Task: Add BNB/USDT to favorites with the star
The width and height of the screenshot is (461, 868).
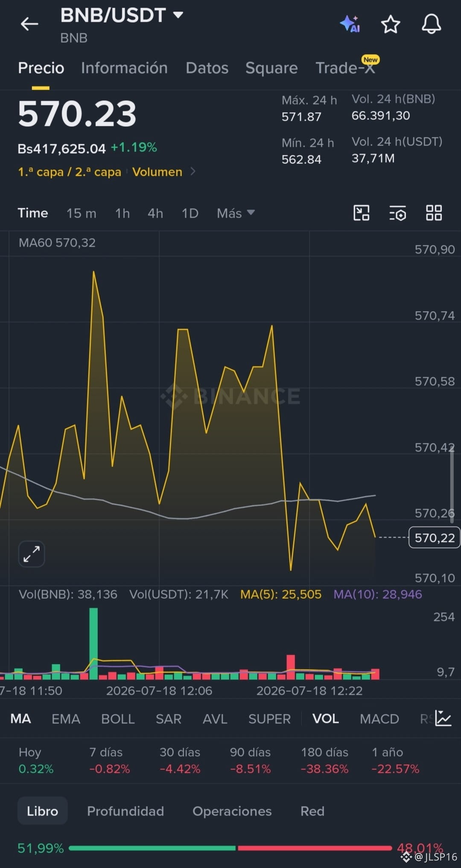Action: point(390,24)
